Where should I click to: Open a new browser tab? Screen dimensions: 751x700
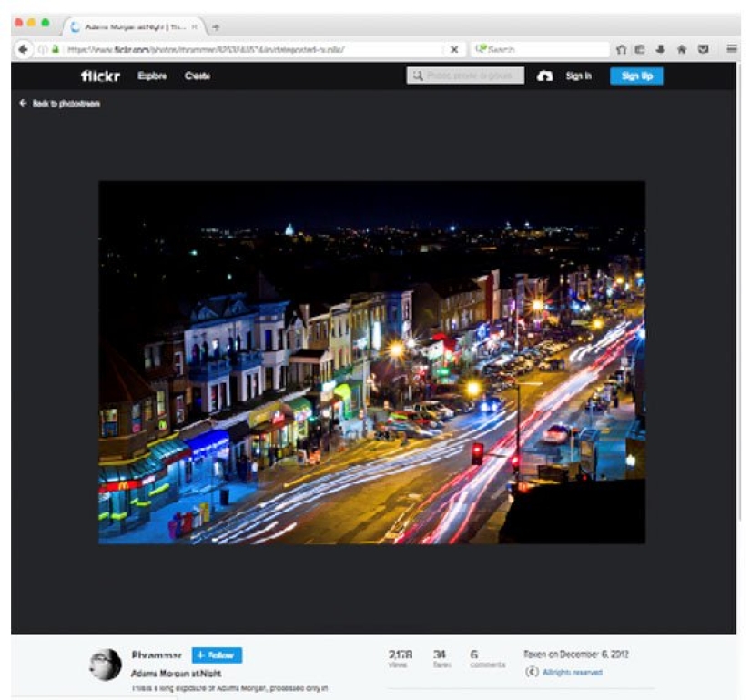point(216,27)
